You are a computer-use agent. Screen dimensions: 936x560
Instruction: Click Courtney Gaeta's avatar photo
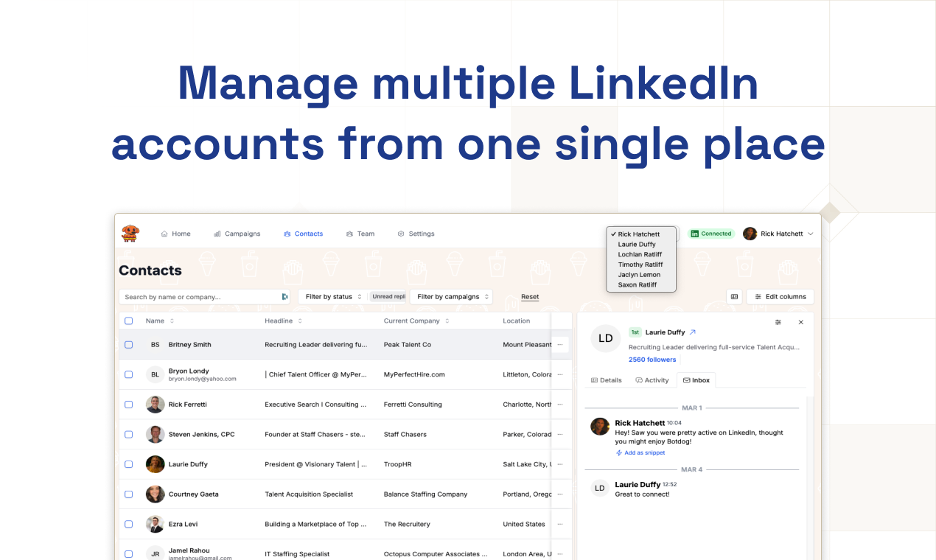155,494
